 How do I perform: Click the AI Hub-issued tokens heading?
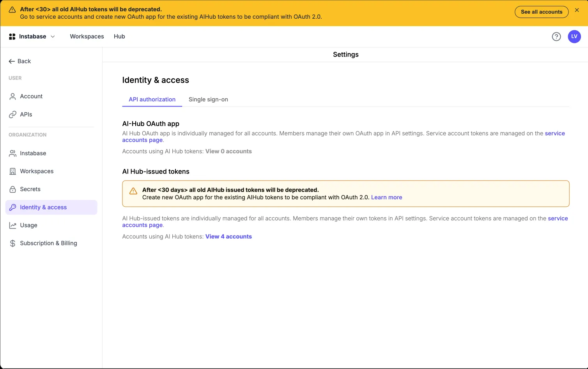[156, 172]
